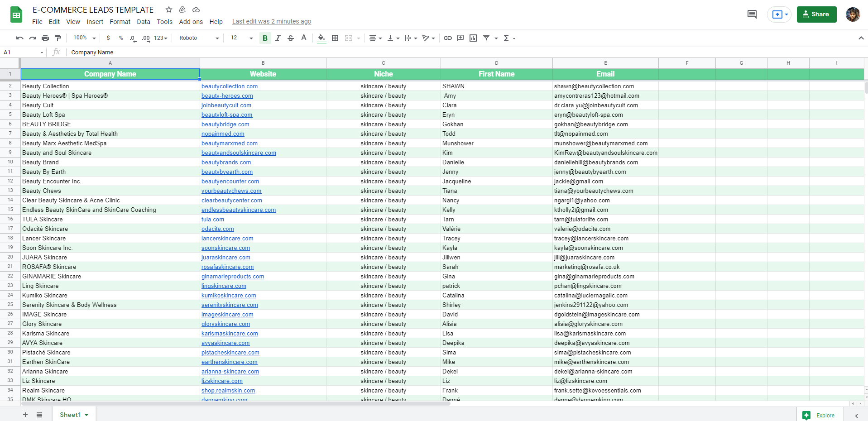This screenshot has height=421, width=868.
Task: Click the Name box showing A1
Action: click(24, 53)
